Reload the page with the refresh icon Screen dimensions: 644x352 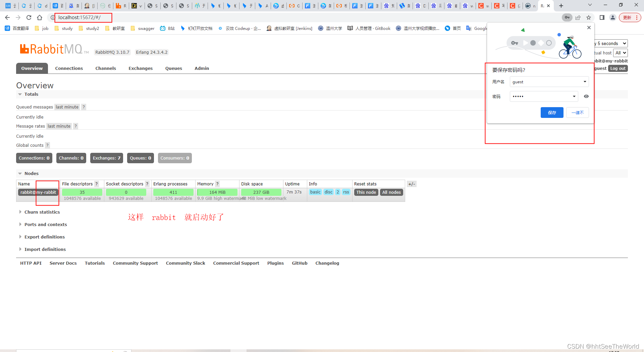tap(29, 17)
